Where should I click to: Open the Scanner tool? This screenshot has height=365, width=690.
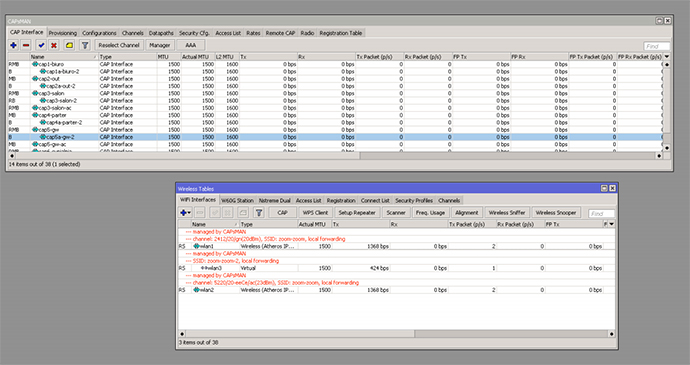396,213
